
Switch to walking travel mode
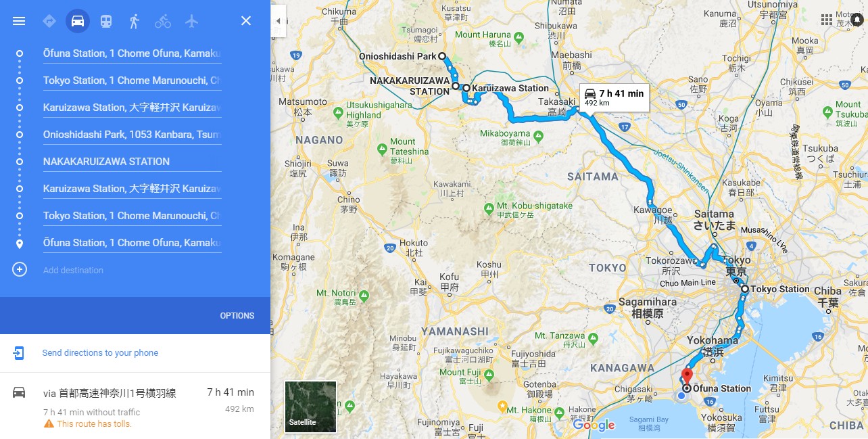pos(134,21)
